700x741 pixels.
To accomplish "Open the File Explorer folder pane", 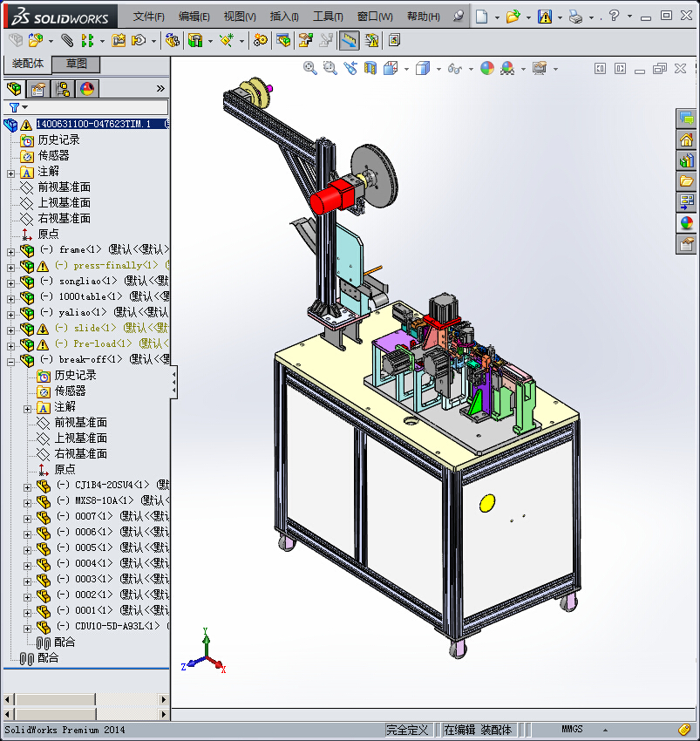I will pos(686,181).
